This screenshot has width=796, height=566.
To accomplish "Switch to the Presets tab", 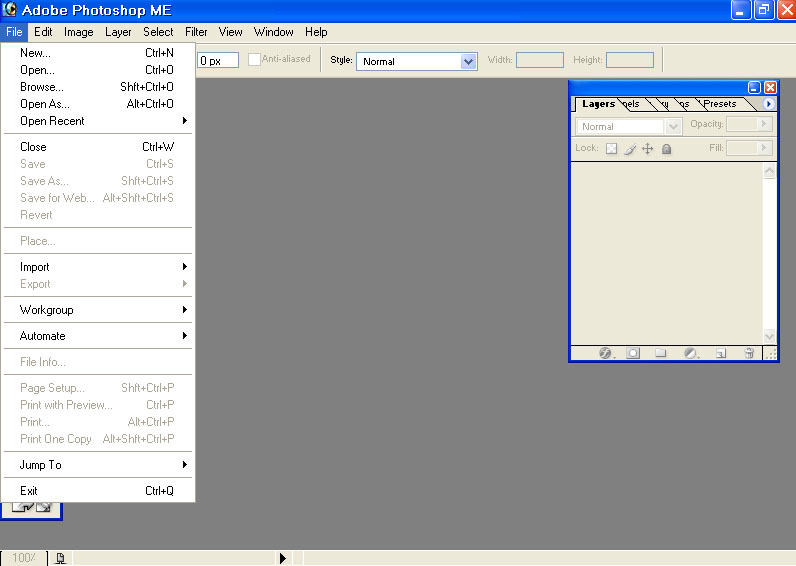I will coord(720,104).
